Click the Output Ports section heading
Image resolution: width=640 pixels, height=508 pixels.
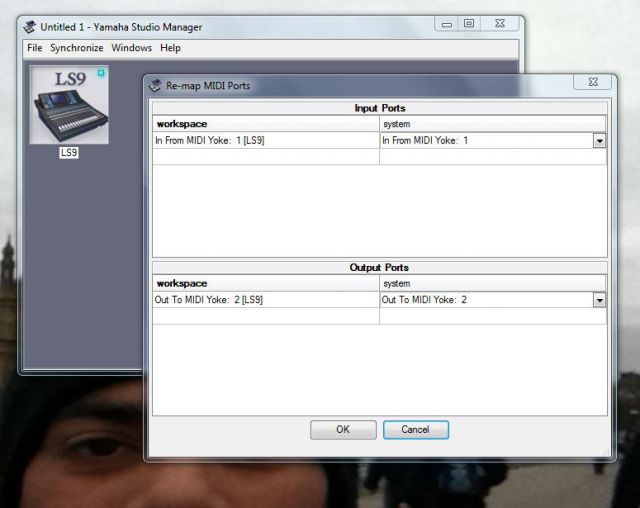[x=380, y=268]
